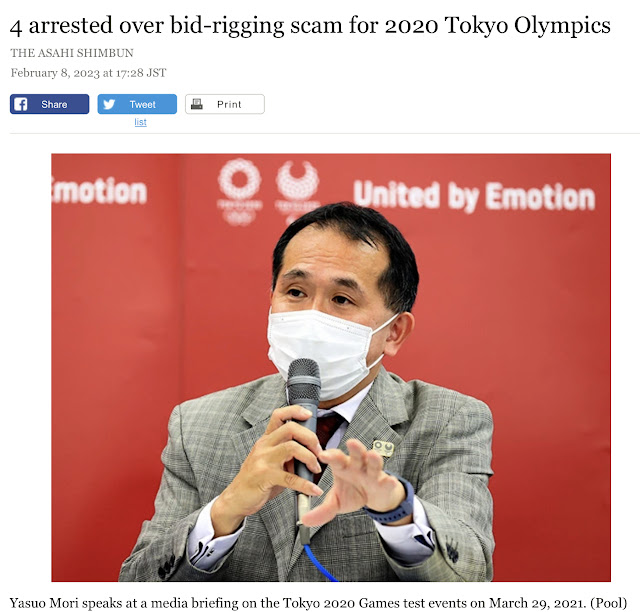This screenshot has width=640, height=612.
Task: Click the lapel pin on the jacket
Action: [383, 448]
